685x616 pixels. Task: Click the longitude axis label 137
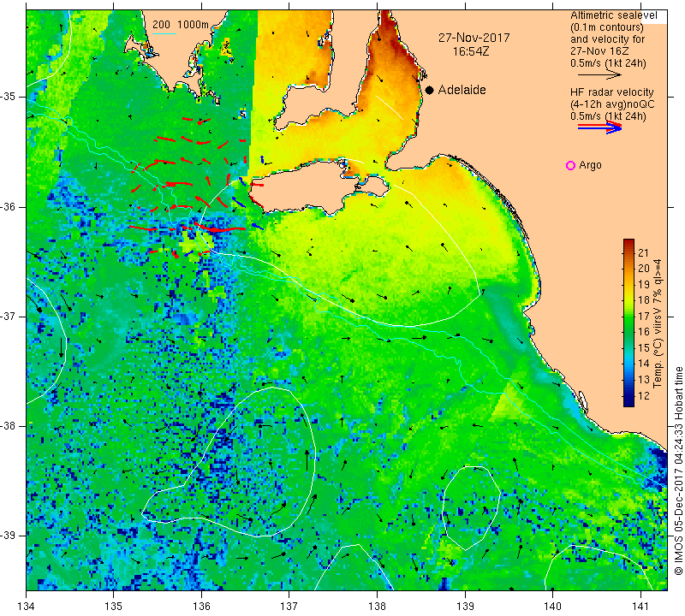click(x=289, y=607)
